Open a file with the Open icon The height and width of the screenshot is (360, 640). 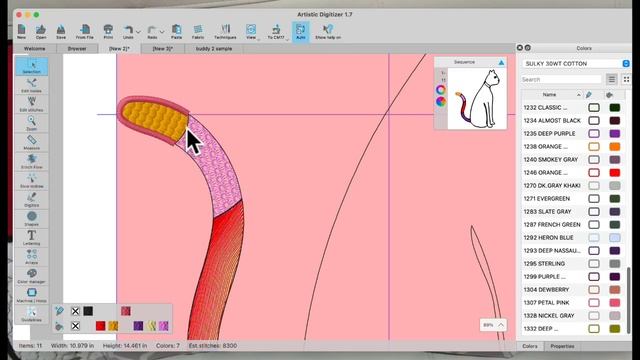tap(41, 31)
